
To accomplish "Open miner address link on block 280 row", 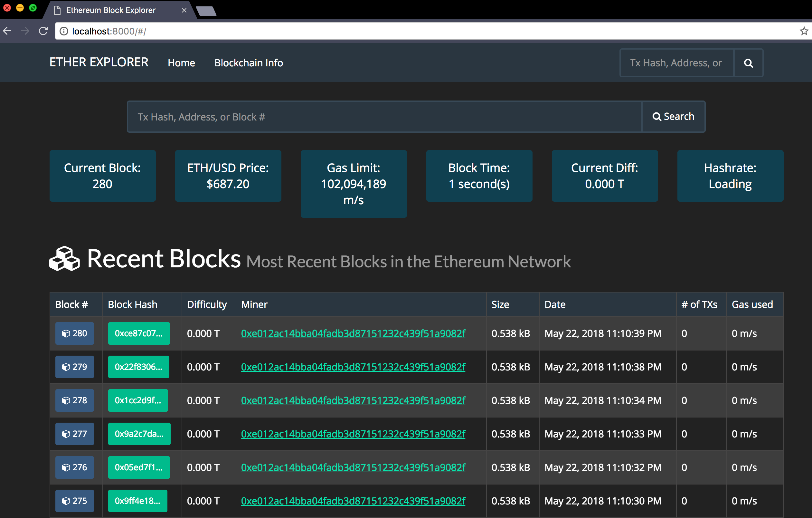I will [353, 333].
